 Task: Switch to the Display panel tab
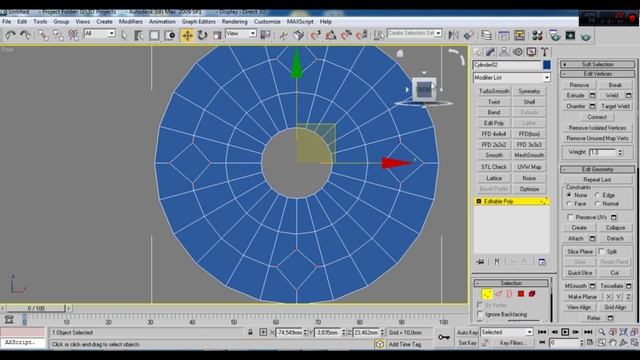coord(531,52)
